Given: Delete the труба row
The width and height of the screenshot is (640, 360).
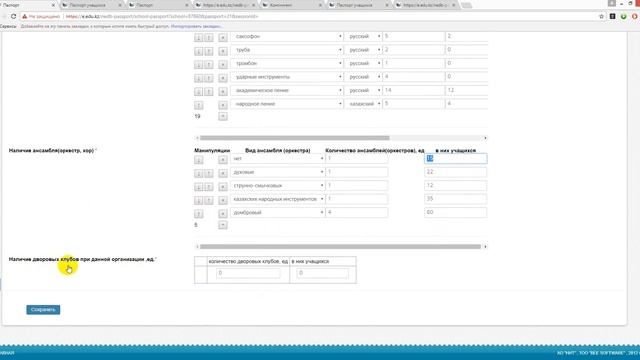Looking at the screenshot, I should click(222, 51).
